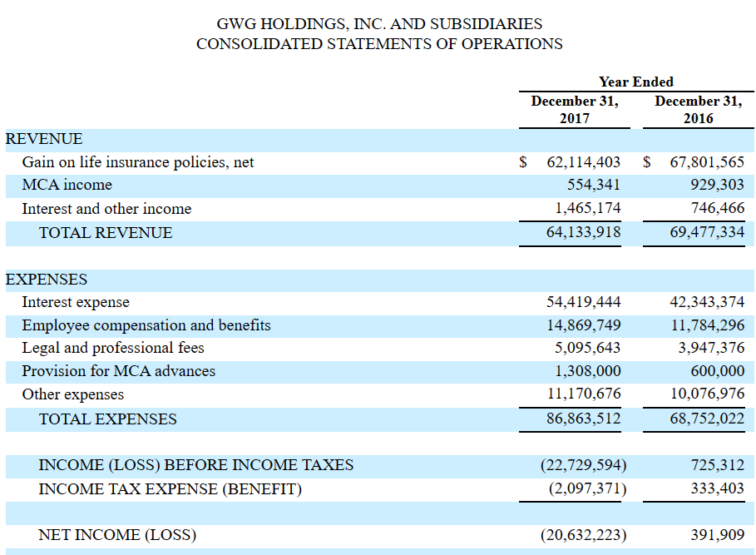
Task: Click 'INCOME TAX EXPENSE (BENEFIT)' label
Action: [170, 489]
